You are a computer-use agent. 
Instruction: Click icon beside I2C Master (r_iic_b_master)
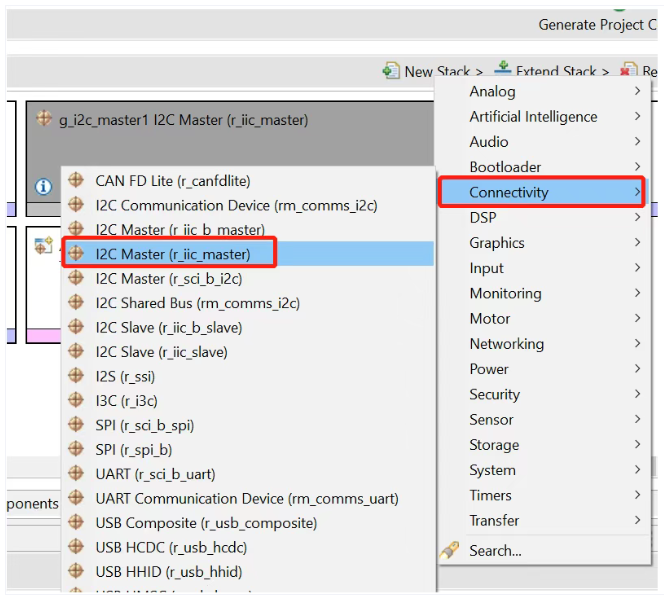[76, 229]
